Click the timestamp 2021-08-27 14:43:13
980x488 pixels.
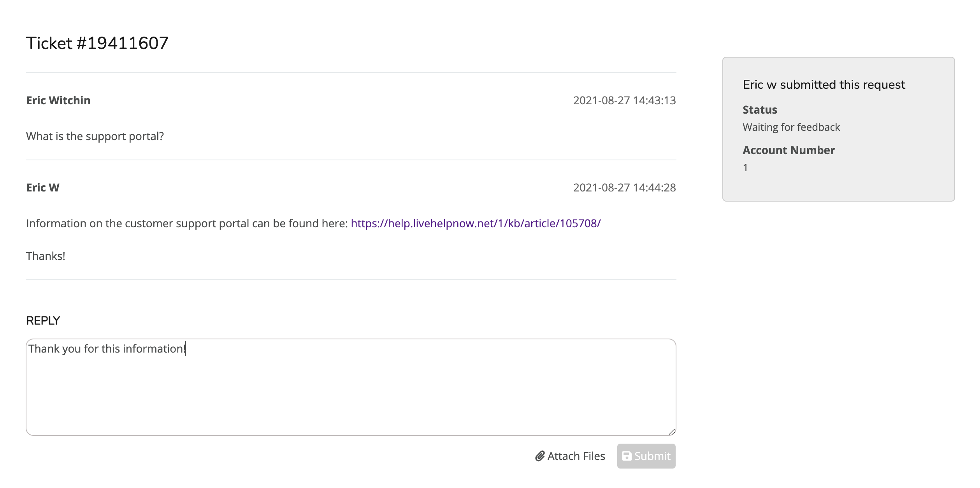[x=624, y=100]
